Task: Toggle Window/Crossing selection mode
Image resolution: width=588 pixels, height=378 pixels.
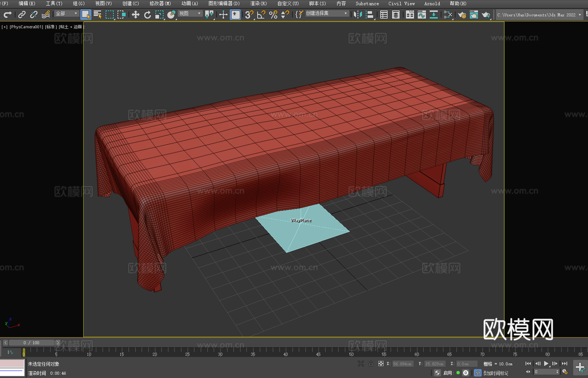Action: (122, 15)
